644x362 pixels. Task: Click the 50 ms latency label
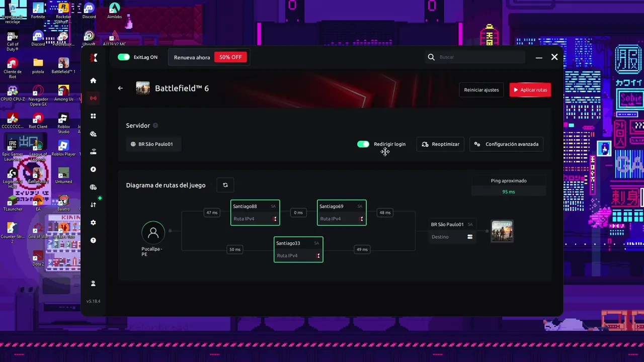(235, 249)
